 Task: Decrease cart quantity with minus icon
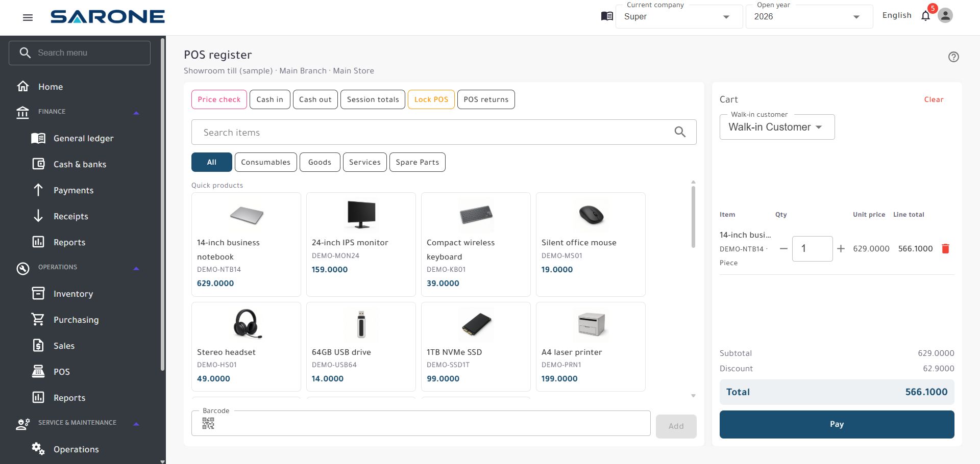(x=783, y=249)
